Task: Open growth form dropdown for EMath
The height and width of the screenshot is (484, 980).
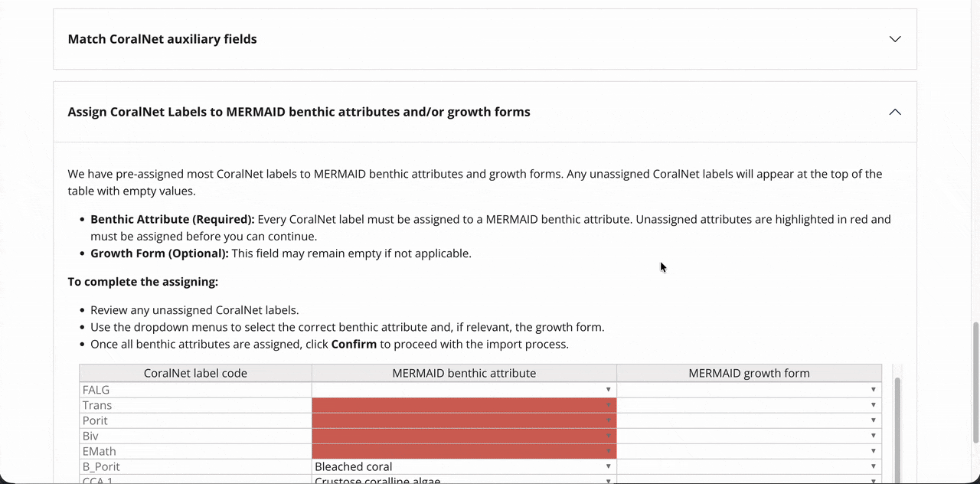Action: coord(873,451)
